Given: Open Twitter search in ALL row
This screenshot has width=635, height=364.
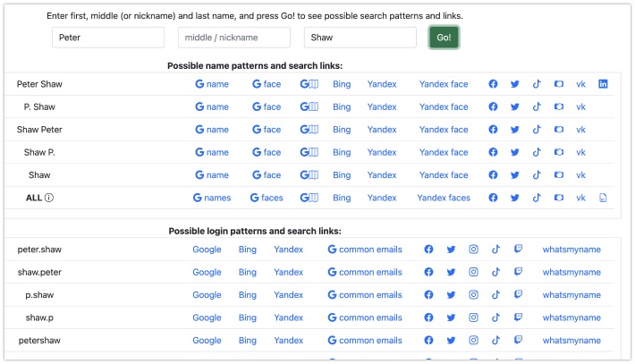Looking at the screenshot, I should coord(515,198).
